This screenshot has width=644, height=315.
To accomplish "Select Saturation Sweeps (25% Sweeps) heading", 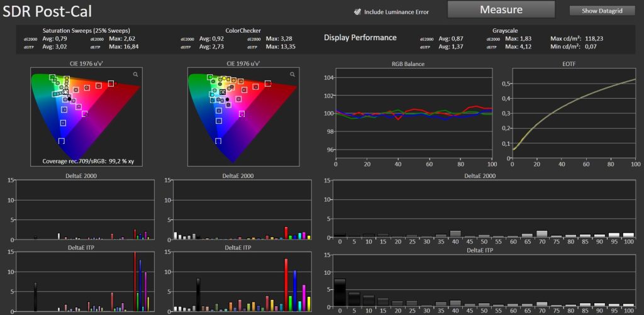I will pyautogui.click(x=86, y=31).
